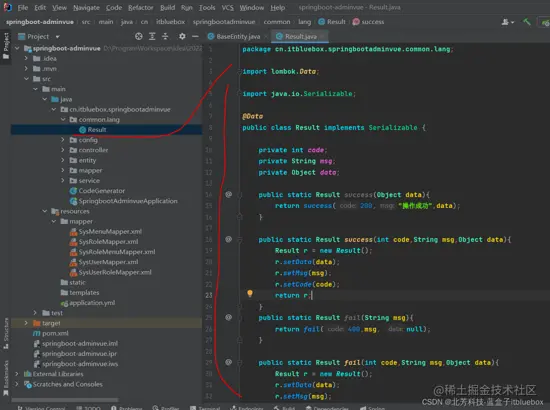Open the VCS menu
Viewport: 550px width, 410px height.
pyautogui.click(x=227, y=7)
